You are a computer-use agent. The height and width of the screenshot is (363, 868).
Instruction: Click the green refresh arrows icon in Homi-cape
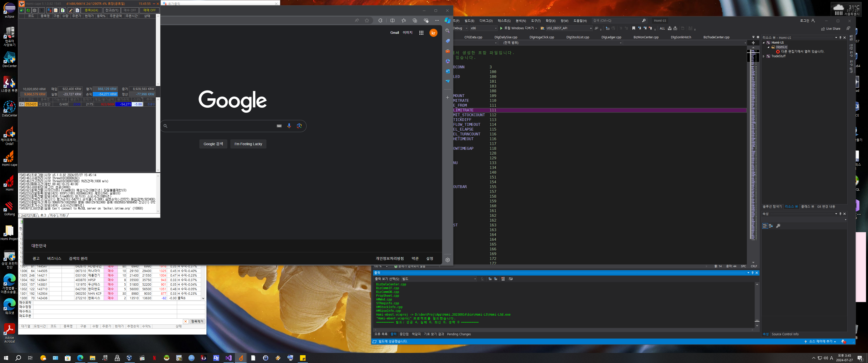(x=28, y=10)
